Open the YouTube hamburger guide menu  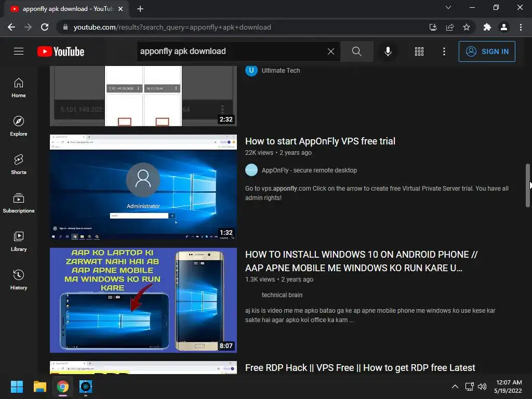tap(19, 51)
